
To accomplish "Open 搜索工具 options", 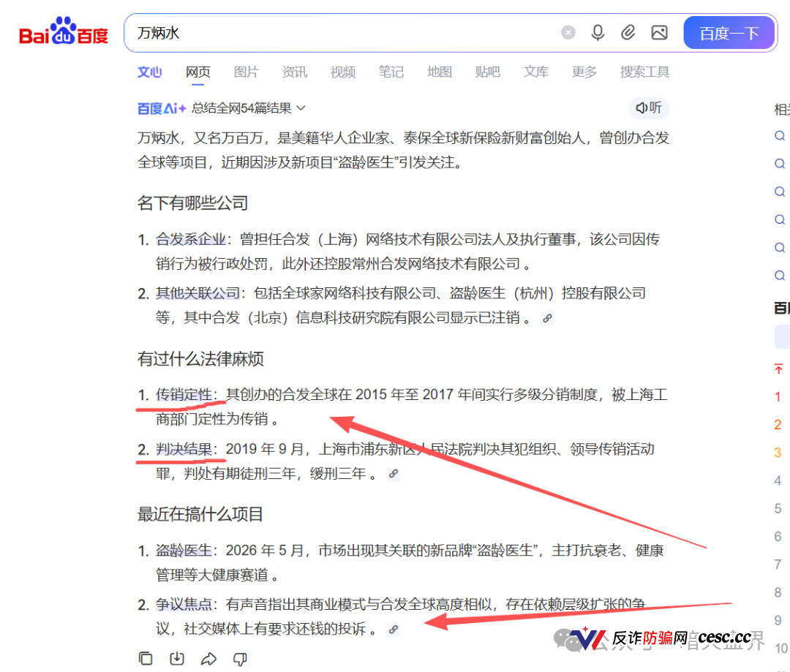I will [644, 72].
